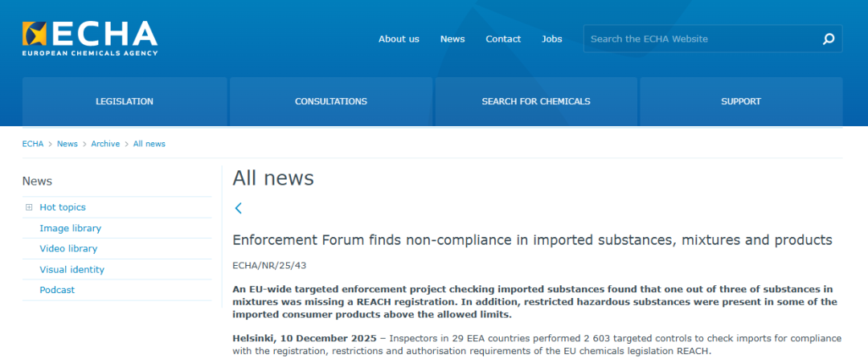This screenshot has height=359, width=868.
Task: Type in the Search the ECHA Website field
Action: (x=699, y=39)
